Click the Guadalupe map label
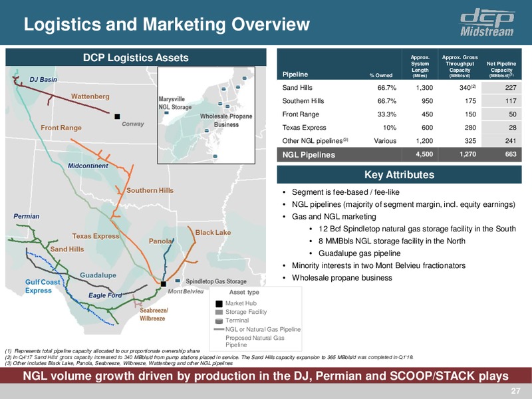The image size is (532, 399). click(x=98, y=275)
